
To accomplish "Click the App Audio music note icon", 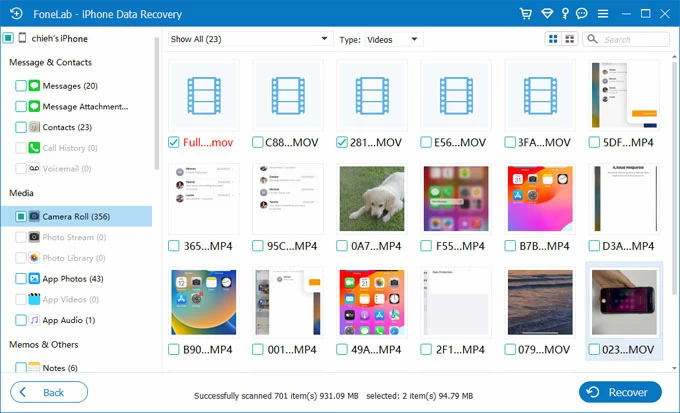I will point(34,320).
